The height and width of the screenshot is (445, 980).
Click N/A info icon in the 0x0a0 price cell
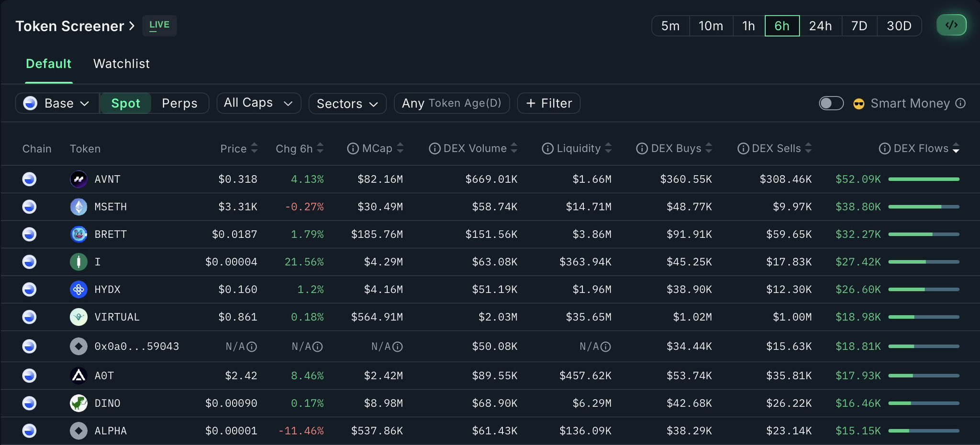pyautogui.click(x=252, y=346)
